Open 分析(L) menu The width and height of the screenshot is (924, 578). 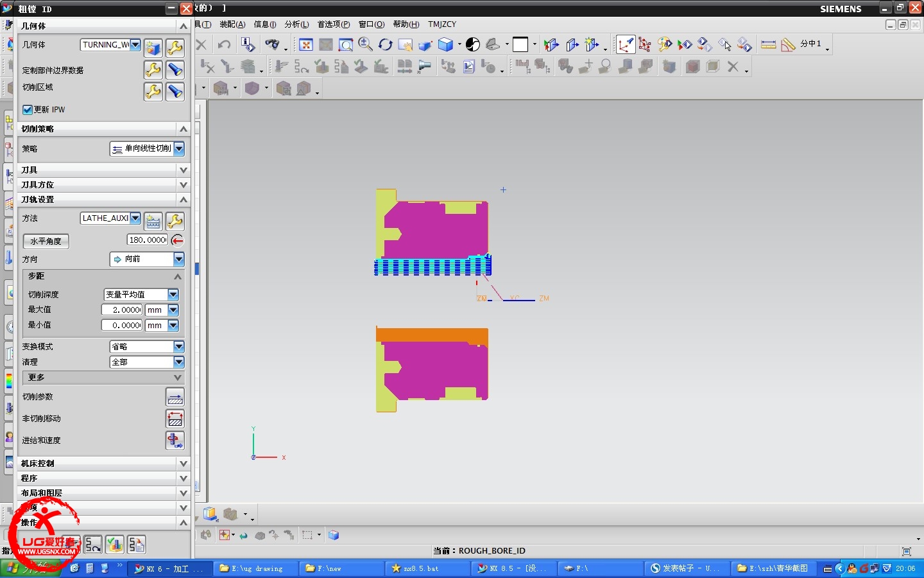click(296, 24)
